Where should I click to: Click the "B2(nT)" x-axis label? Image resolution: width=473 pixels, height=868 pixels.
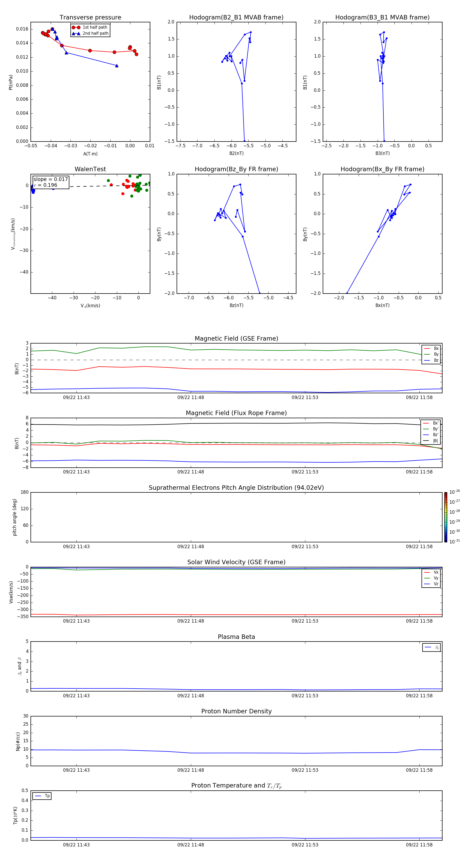click(x=236, y=153)
